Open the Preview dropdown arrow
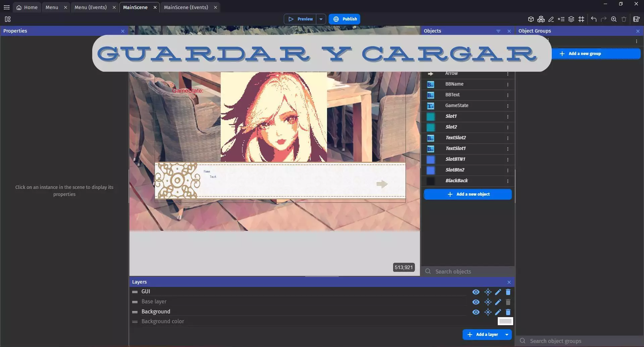 [x=321, y=19]
